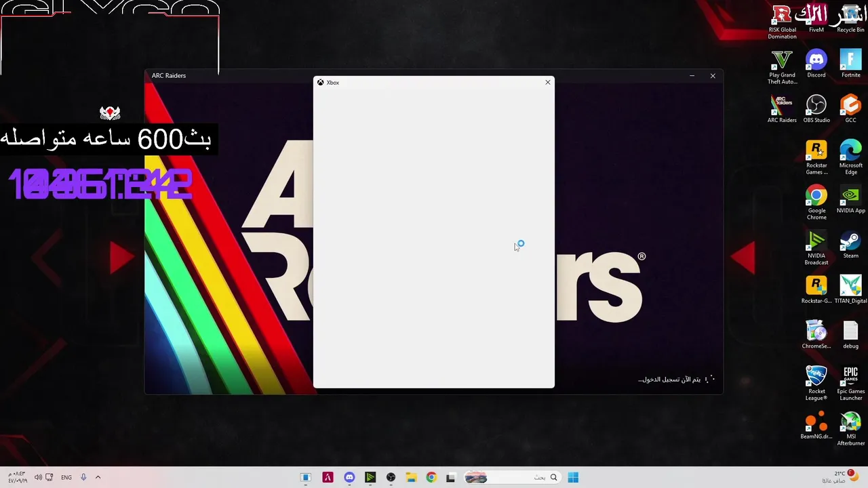
Task: Select the Microsoft Edge desktop shortcut
Action: pyautogui.click(x=850, y=157)
